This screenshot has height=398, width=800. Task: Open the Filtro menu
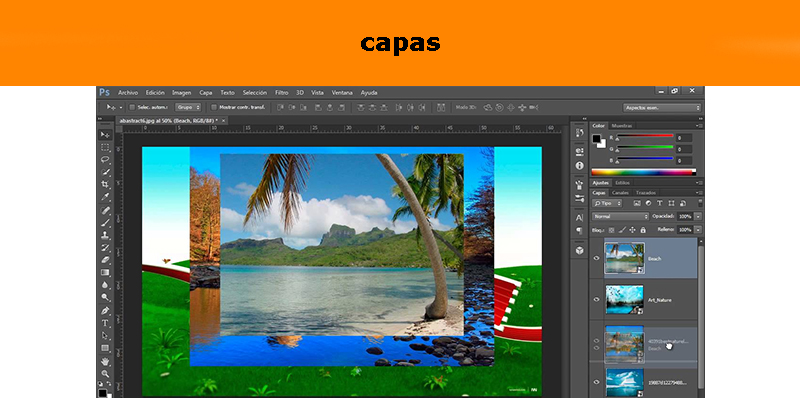[x=282, y=92]
